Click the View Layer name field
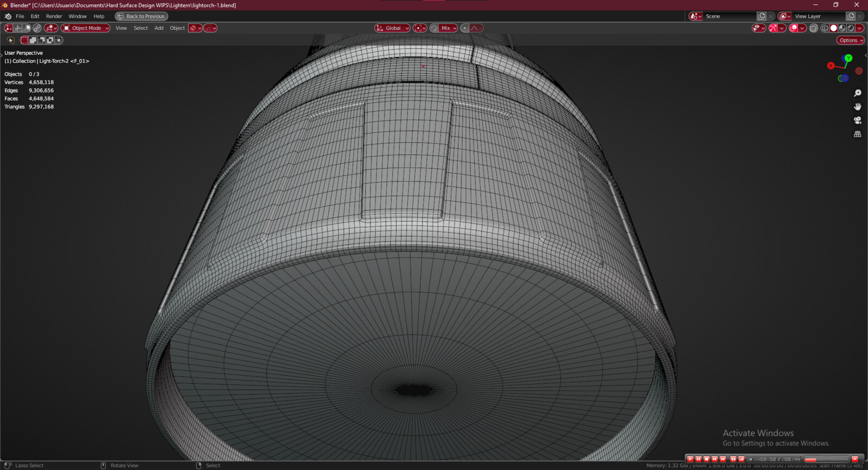This screenshot has height=470, width=868. point(819,16)
